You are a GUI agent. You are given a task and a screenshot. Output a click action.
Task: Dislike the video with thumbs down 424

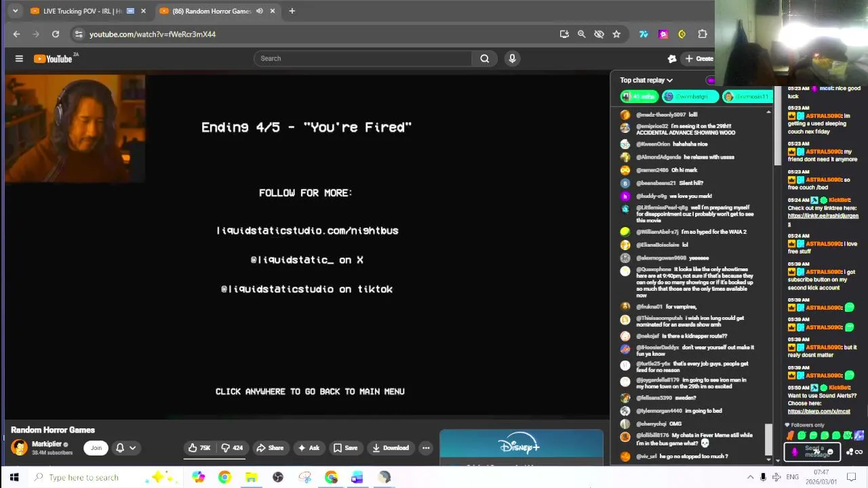pos(233,448)
